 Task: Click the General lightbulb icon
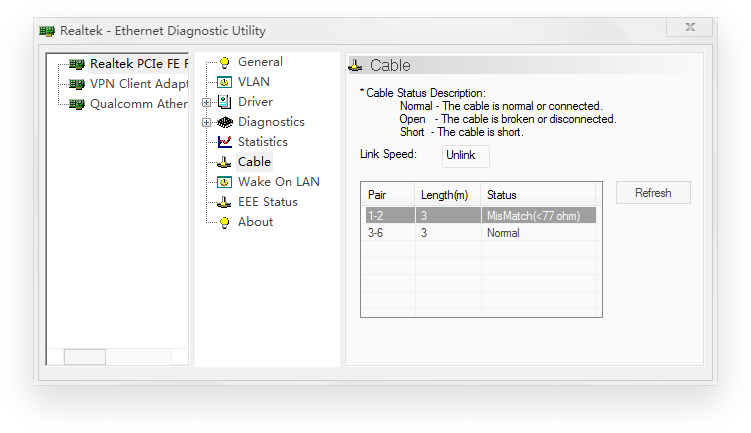(x=224, y=62)
